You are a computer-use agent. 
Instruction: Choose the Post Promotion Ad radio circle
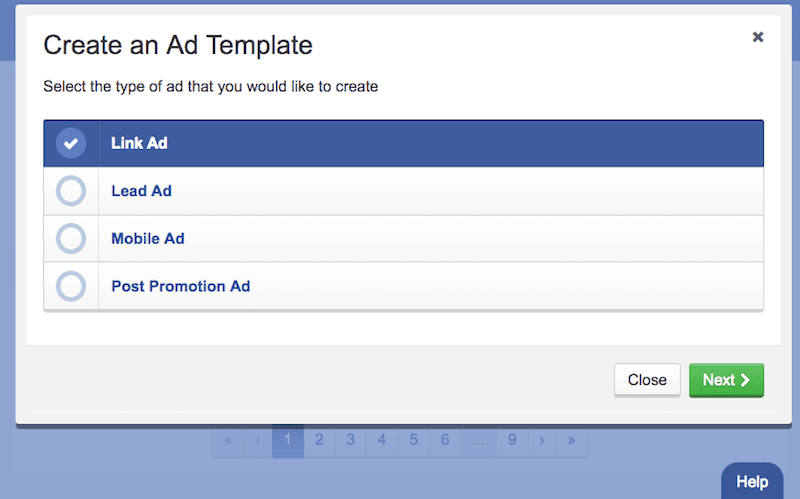click(x=71, y=287)
